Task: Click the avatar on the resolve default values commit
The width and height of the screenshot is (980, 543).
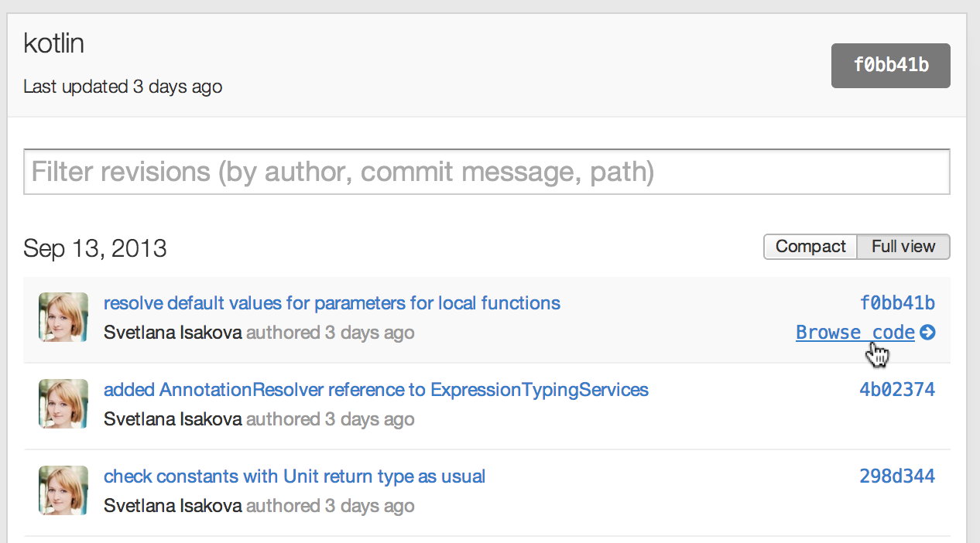Action: [x=63, y=317]
